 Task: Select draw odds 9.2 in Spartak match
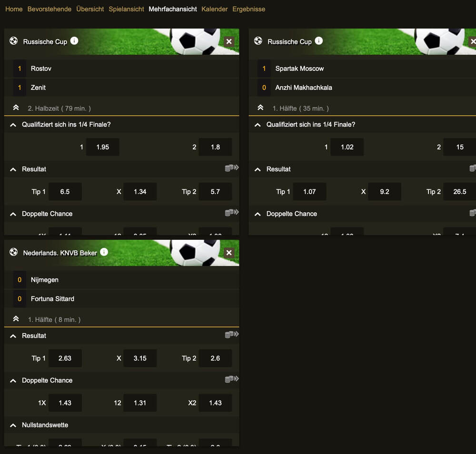click(x=384, y=191)
